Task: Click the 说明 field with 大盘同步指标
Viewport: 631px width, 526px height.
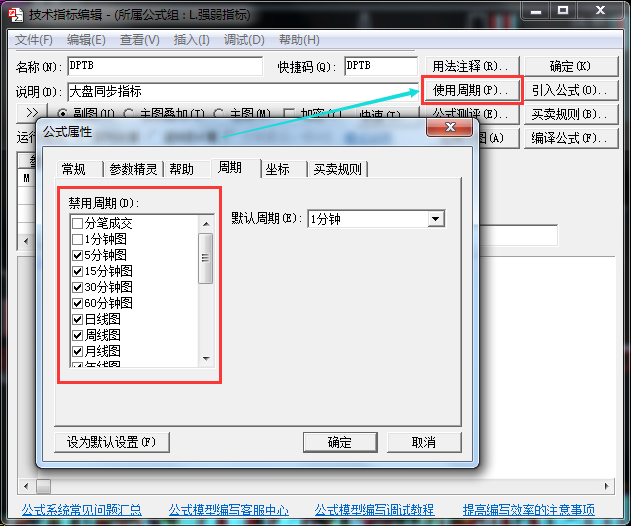Action: pyautogui.click(x=243, y=92)
